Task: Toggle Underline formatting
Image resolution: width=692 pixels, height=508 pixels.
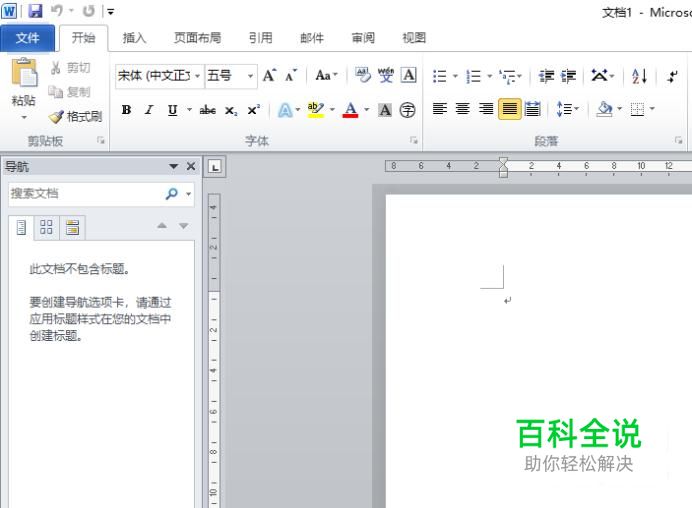Action: click(173, 109)
